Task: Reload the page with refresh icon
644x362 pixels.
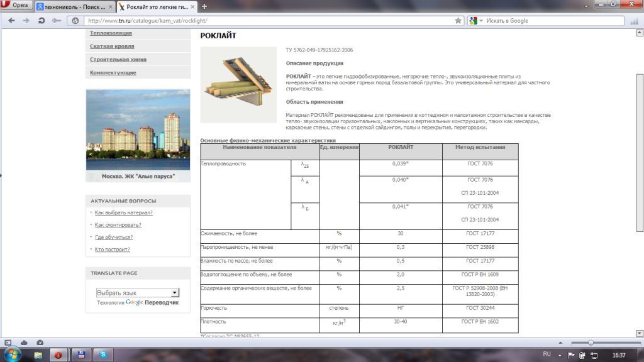Action: tap(42, 20)
